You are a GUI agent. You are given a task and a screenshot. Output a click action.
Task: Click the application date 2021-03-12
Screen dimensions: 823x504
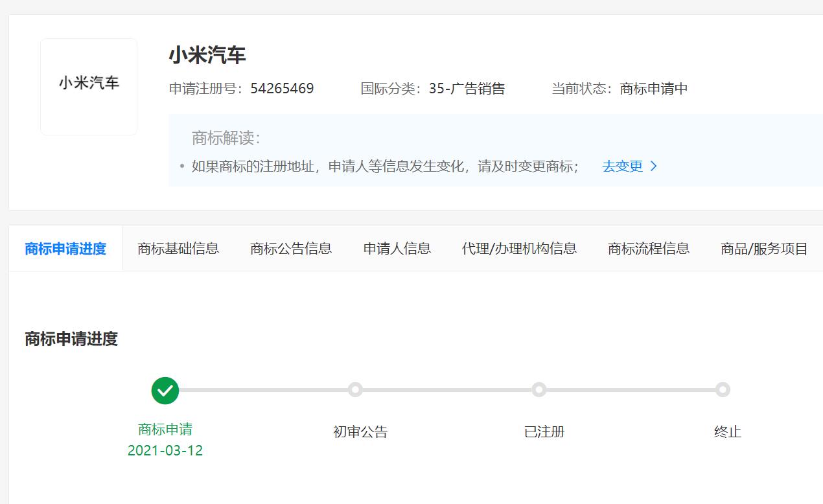[165, 450]
